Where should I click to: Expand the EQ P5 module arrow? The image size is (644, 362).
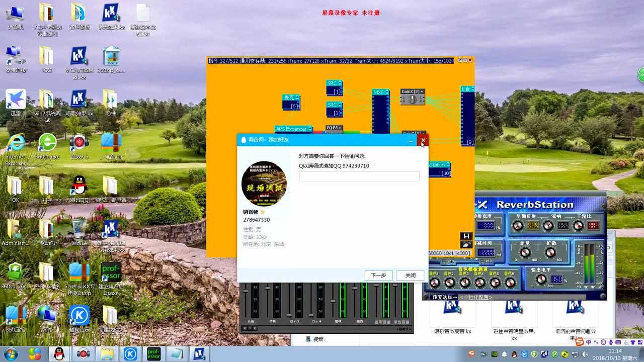coord(340,128)
